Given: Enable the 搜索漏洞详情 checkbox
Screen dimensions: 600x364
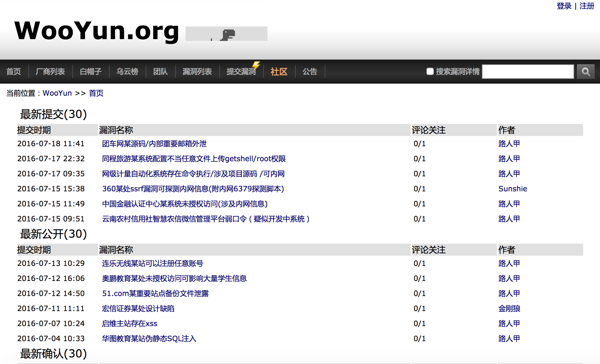Looking at the screenshot, I should (x=430, y=71).
